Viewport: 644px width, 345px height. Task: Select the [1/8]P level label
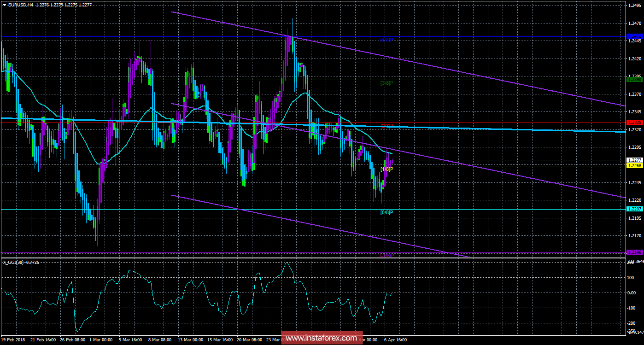pos(386,169)
